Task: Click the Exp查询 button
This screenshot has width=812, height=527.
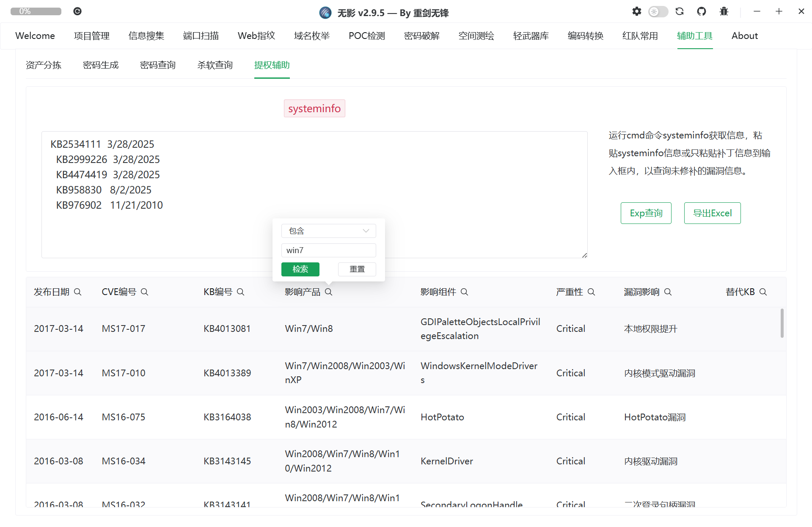Action: 646,213
